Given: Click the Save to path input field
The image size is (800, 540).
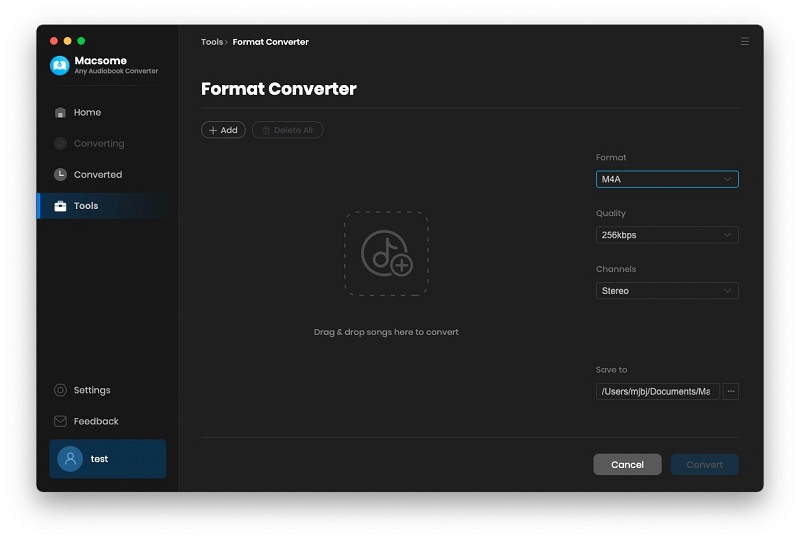Looking at the screenshot, I should pos(658,391).
